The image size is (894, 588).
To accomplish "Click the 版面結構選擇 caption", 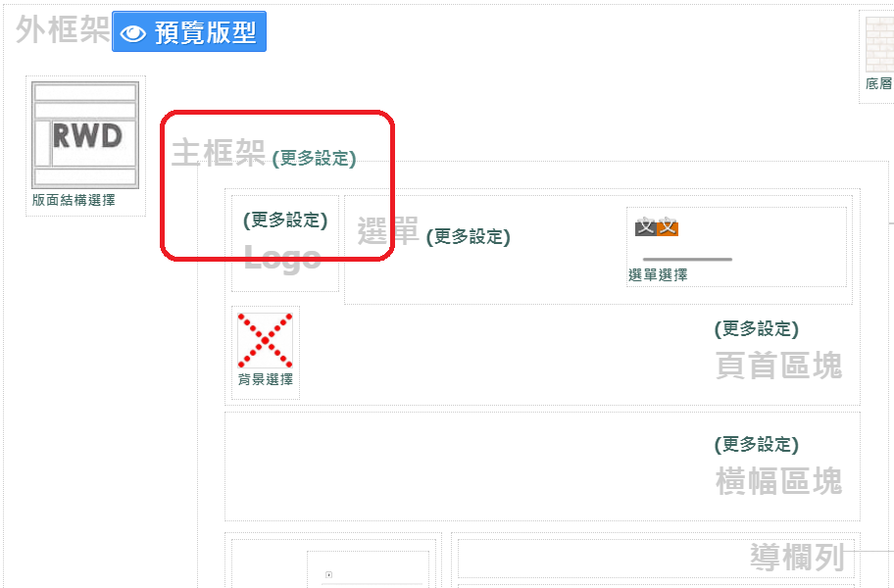I will (x=74, y=200).
